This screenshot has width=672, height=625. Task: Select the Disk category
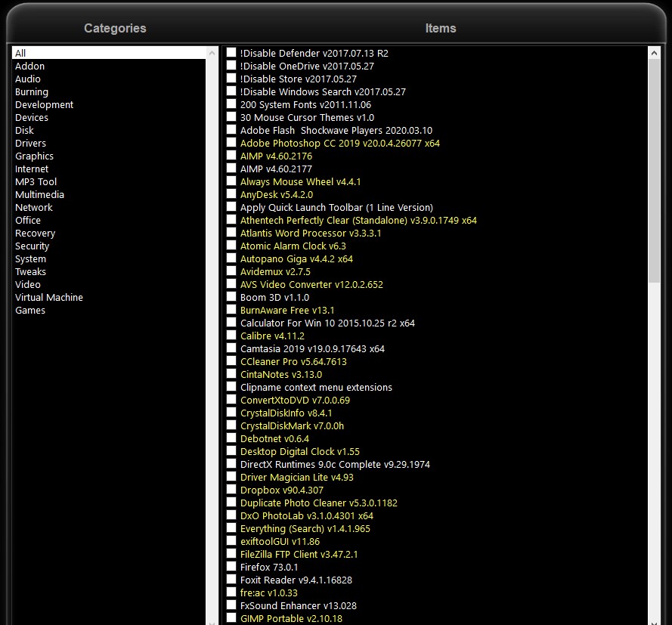(x=109, y=130)
